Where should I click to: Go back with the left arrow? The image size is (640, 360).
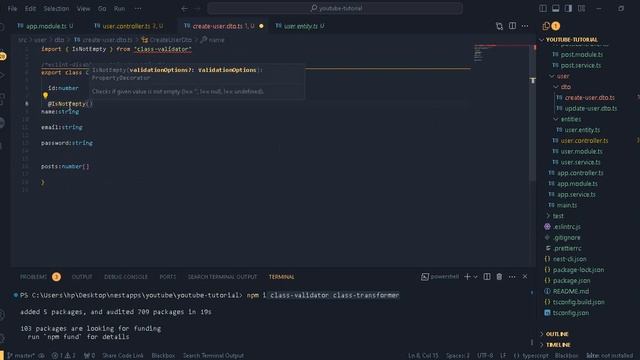coord(184,8)
